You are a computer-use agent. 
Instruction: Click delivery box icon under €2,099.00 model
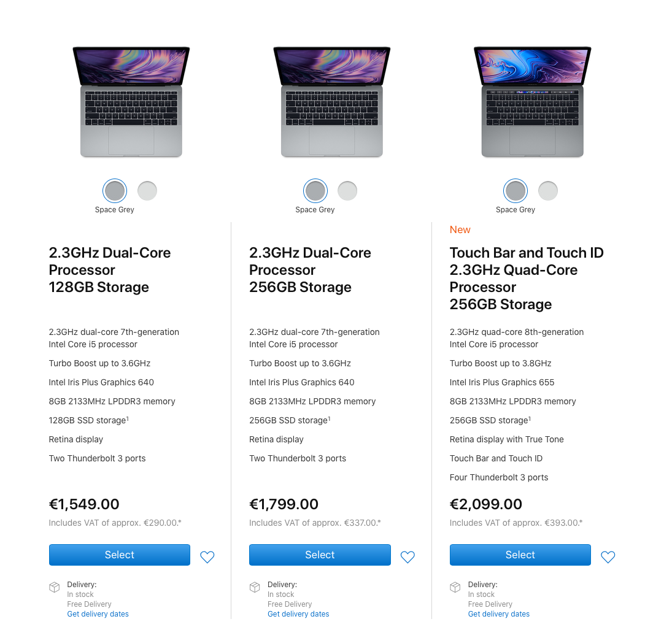pos(455,587)
